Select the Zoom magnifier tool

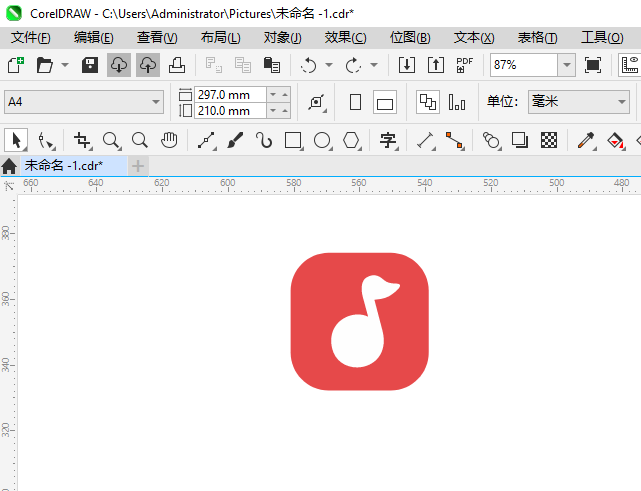pos(111,141)
